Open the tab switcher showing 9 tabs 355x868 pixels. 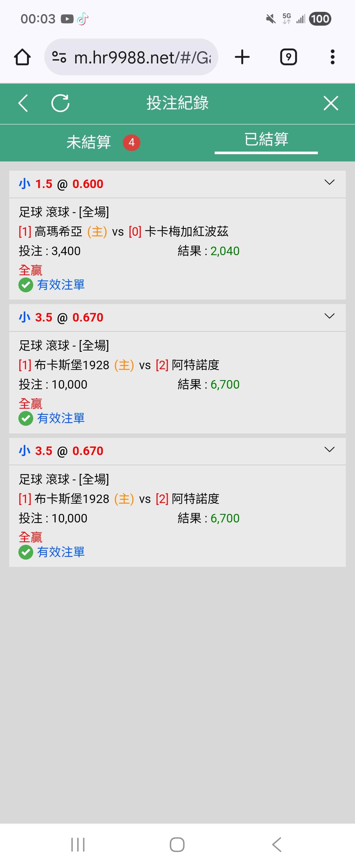tap(288, 57)
